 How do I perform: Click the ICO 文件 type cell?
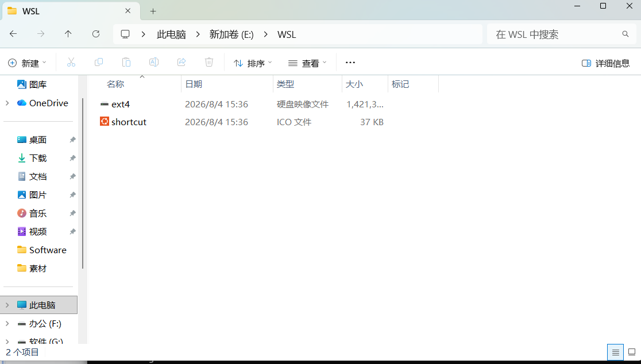point(294,122)
